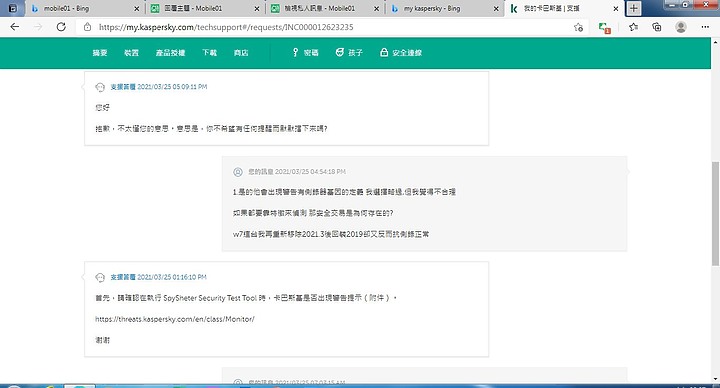
Task: Click the face icon beside 孩子
Action: click(x=339, y=52)
